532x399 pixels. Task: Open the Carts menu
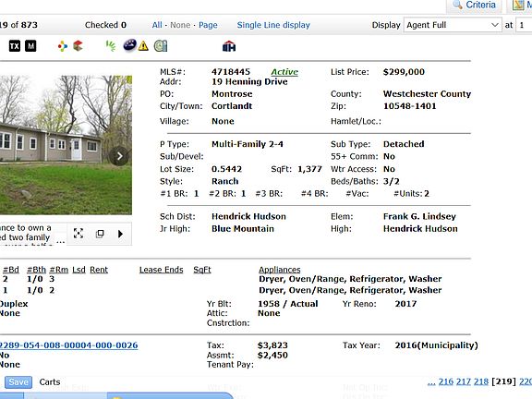(50, 382)
